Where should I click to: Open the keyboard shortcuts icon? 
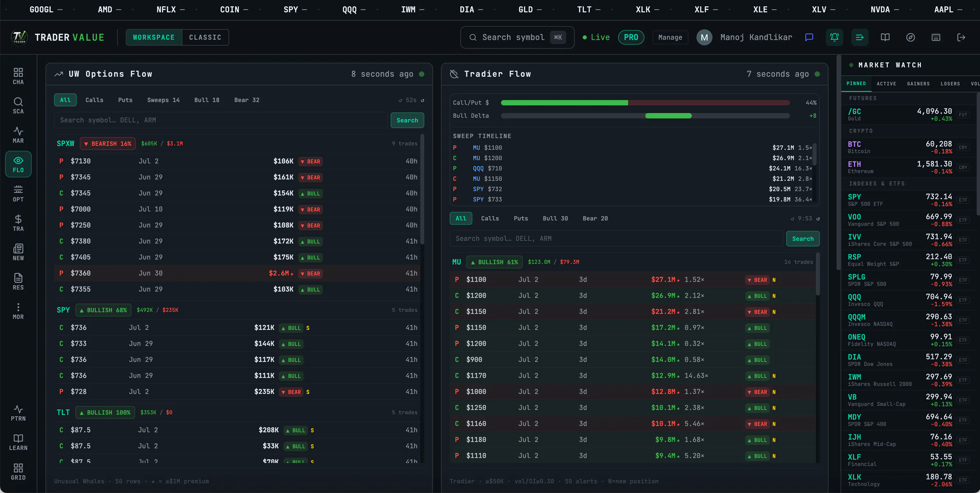[936, 37]
